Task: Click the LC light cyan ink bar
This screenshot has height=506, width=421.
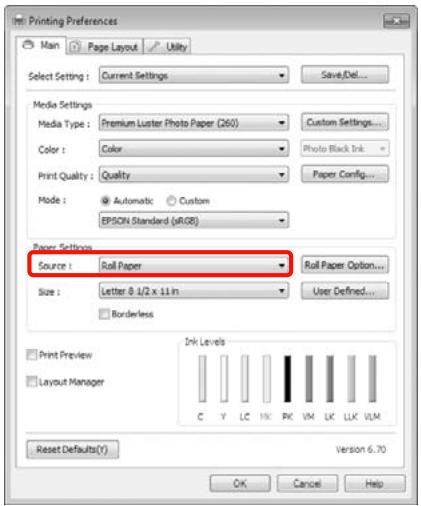Action: 245,379
